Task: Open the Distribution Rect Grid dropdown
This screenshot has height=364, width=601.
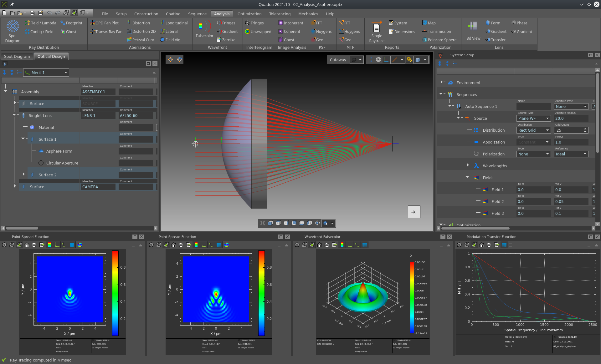Action: 533,130
